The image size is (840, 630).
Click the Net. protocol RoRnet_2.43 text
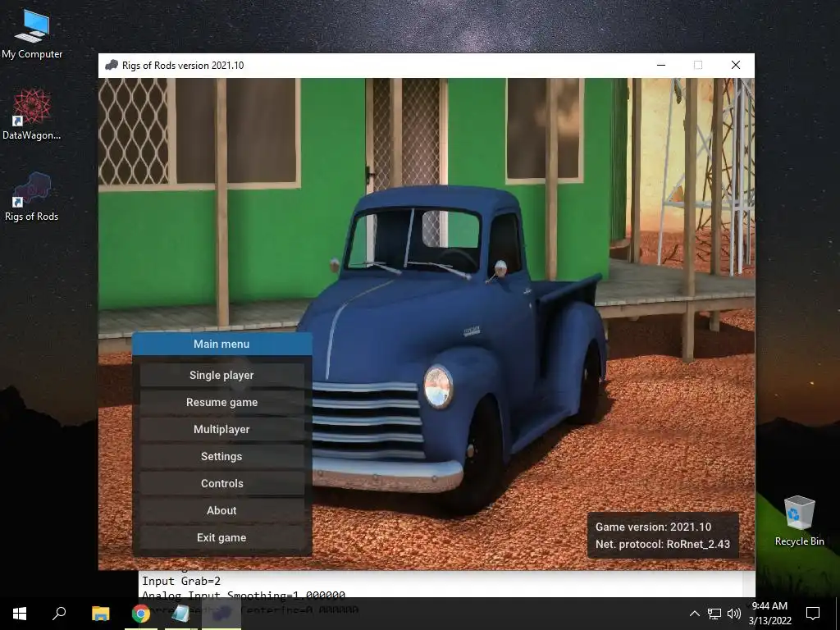click(663, 545)
